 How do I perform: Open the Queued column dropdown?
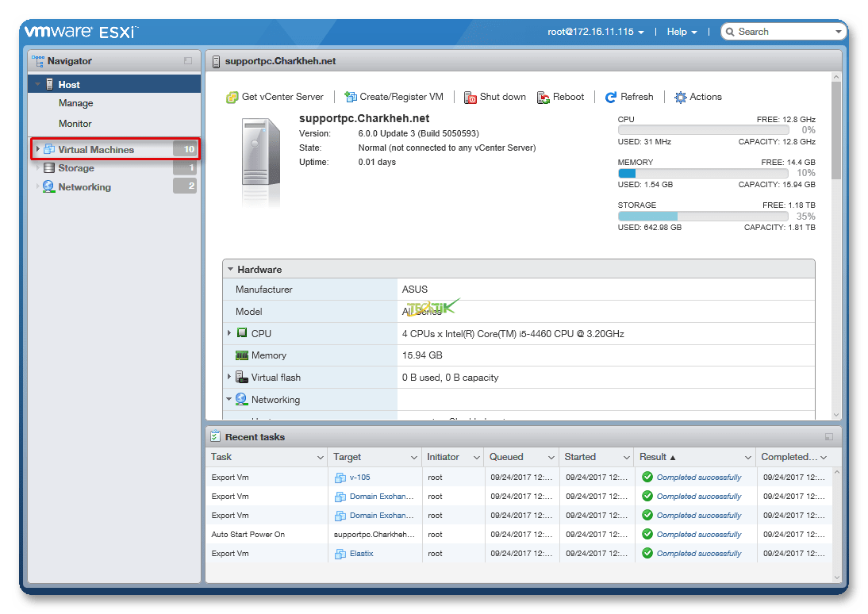(x=551, y=457)
